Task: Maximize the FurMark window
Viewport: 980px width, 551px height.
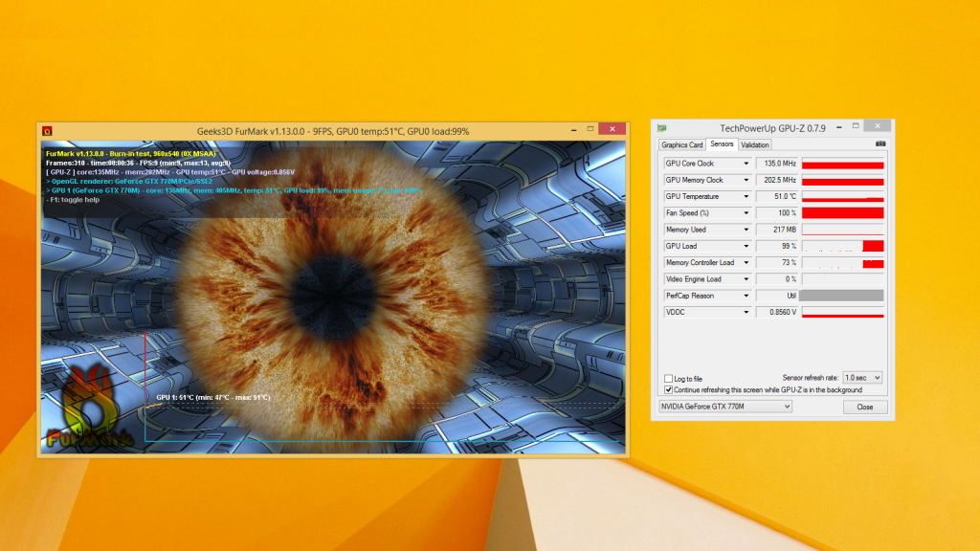Action: tap(590, 129)
